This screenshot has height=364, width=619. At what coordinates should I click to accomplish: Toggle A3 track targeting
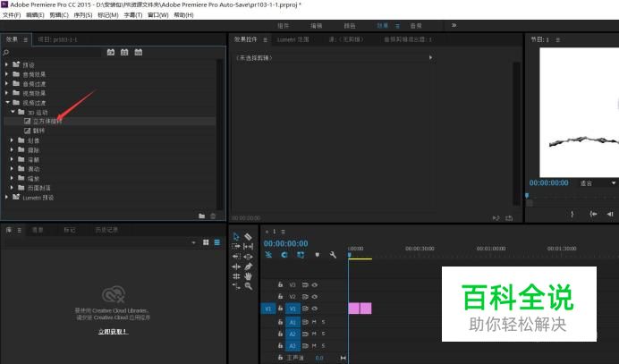coord(293,346)
